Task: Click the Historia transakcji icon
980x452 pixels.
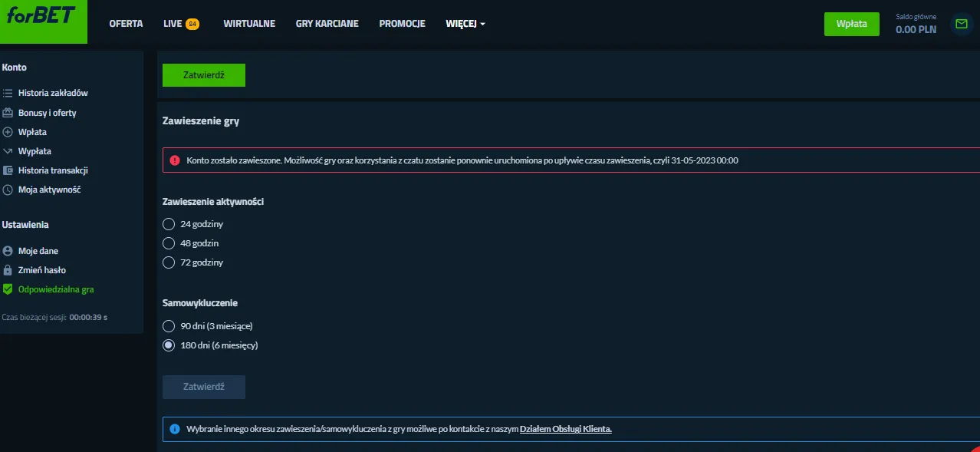Action: coord(8,170)
